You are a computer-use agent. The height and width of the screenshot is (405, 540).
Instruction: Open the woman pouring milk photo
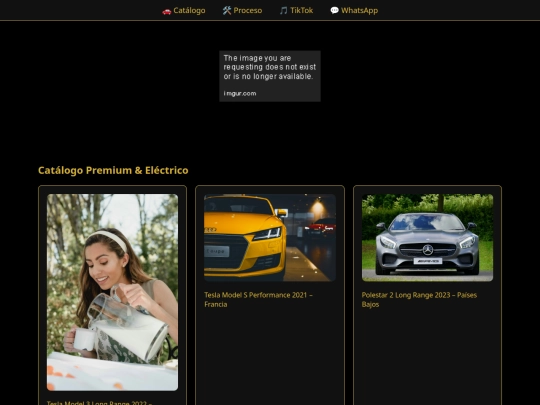pyautogui.click(x=113, y=292)
